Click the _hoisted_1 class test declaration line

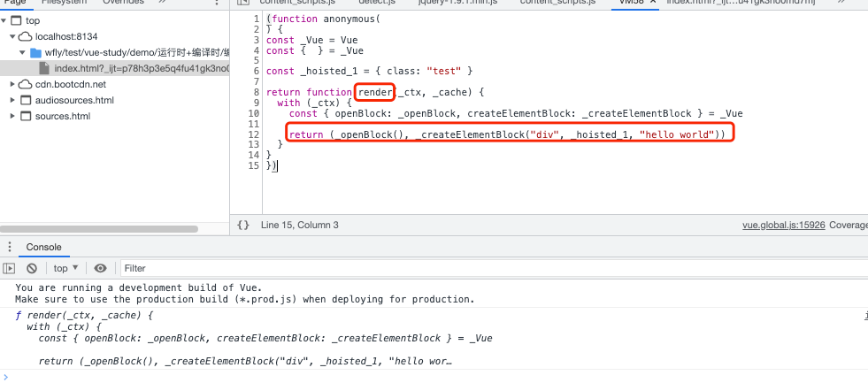tap(369, 72)
